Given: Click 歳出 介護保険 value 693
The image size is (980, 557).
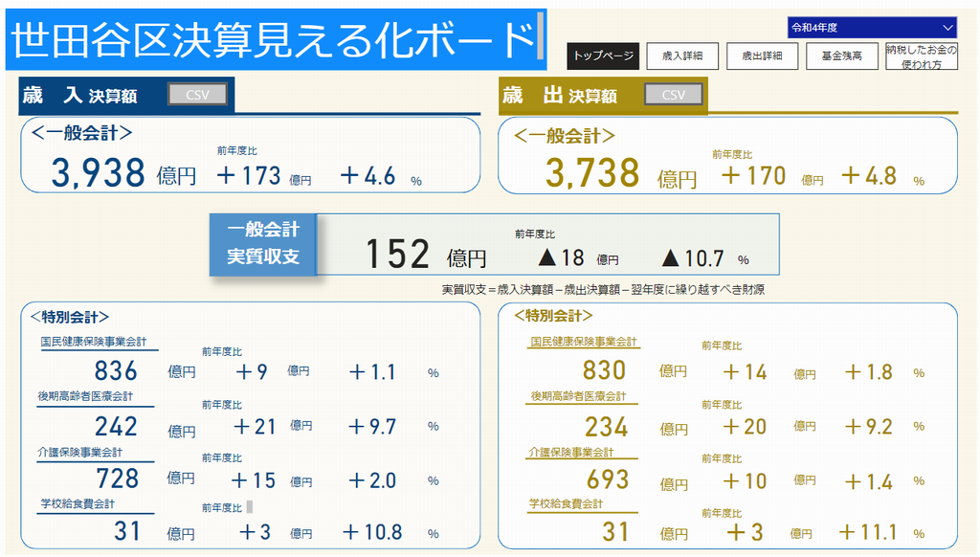Looking at the screenshot, I should (608, 479).
